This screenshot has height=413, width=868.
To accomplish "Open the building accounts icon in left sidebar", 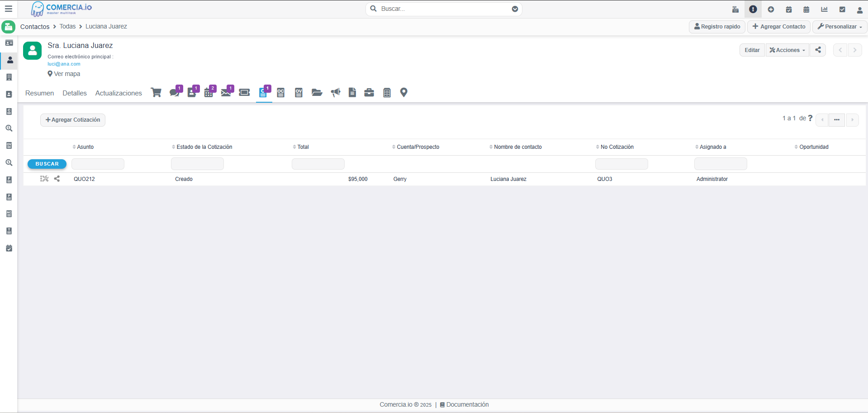I will coord(9,77).
